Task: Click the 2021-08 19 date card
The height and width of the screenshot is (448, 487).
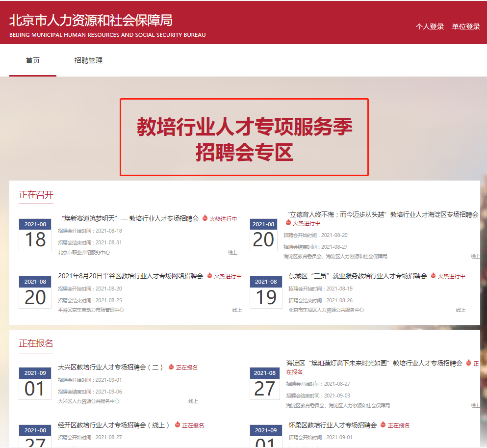Action: click(x=266, y=292)
